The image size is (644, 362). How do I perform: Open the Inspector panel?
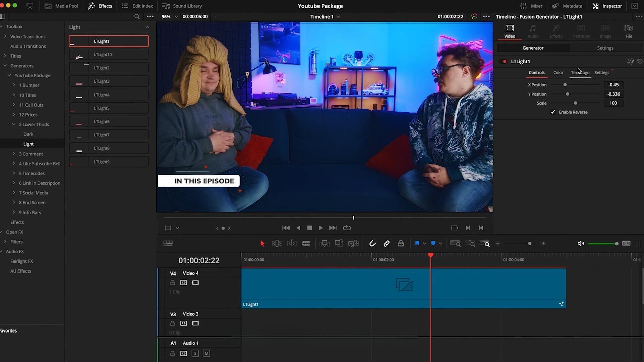click(x=607, y=6)
